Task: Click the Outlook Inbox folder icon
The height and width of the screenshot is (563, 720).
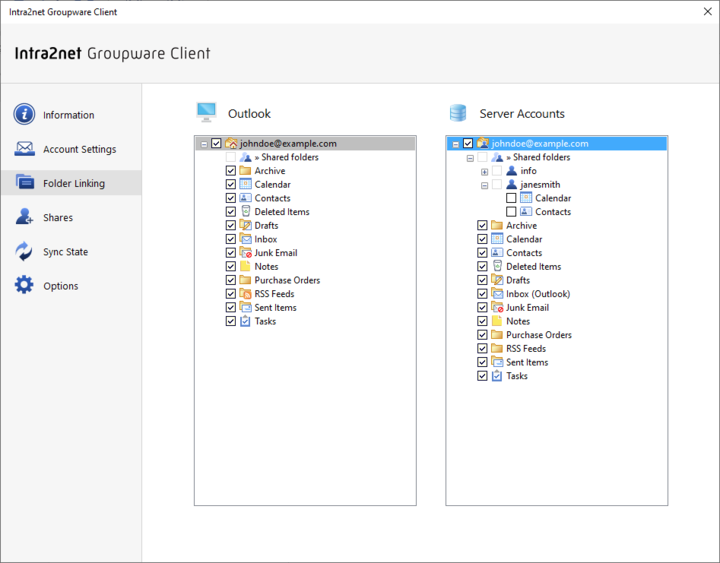Action: [246, 239]
